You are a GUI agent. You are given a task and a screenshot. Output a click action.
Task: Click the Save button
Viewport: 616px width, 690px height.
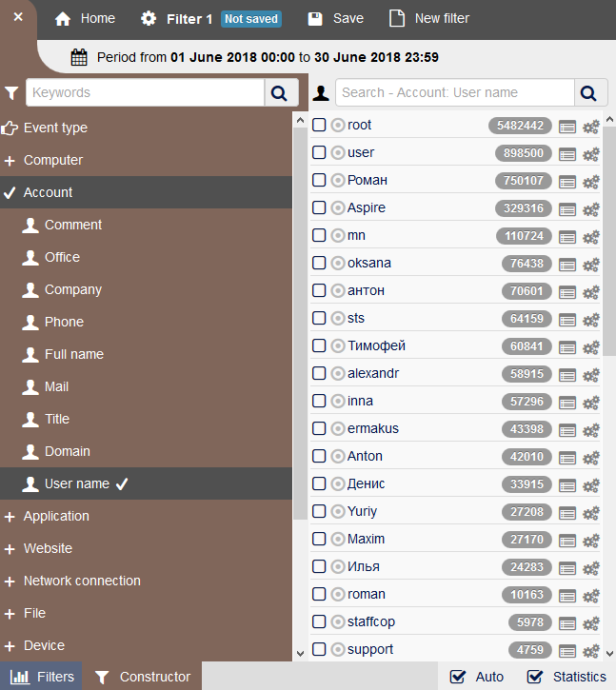click(335, 18)
